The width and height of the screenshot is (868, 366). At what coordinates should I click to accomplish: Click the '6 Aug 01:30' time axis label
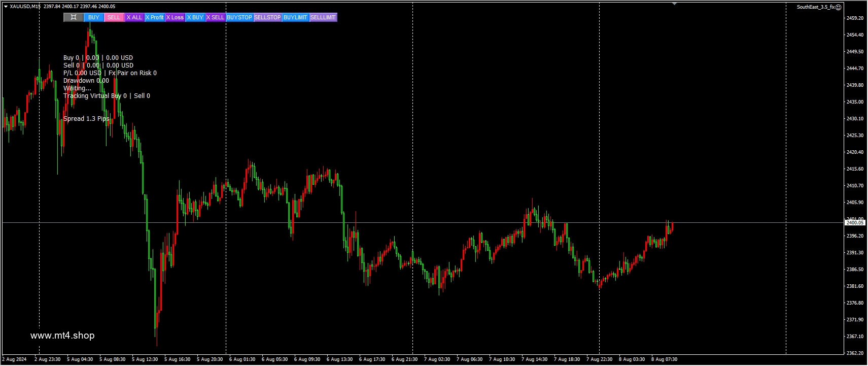tap(242, 359)
